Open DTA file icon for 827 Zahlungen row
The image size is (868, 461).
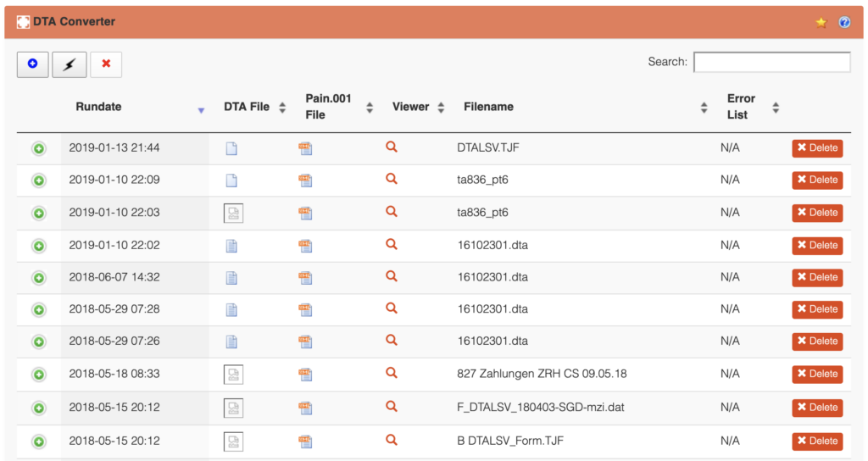click(233, 375)
